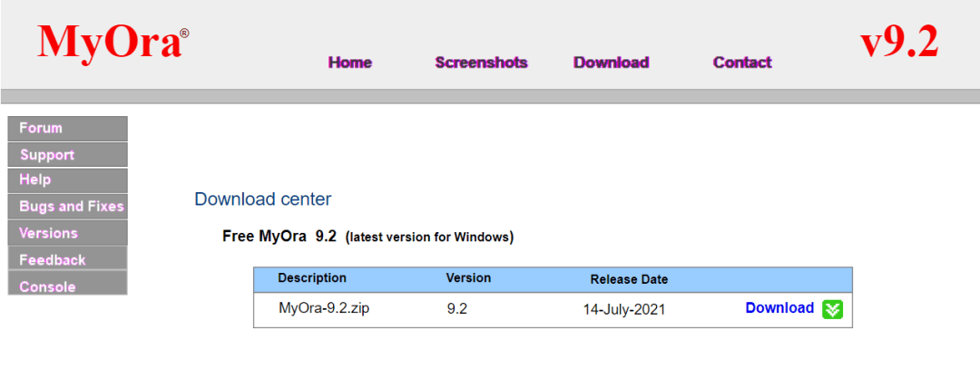
Task: Go to the Download page in nav
Action: click(x=612, y=63)
